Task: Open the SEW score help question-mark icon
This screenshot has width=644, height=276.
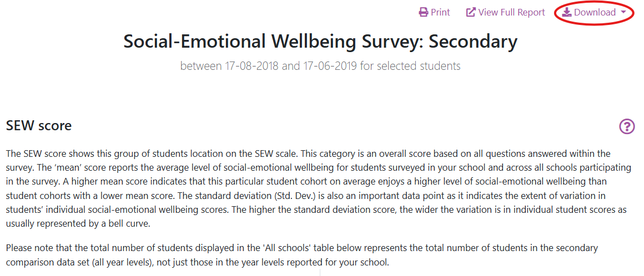Action: (627, 126)
